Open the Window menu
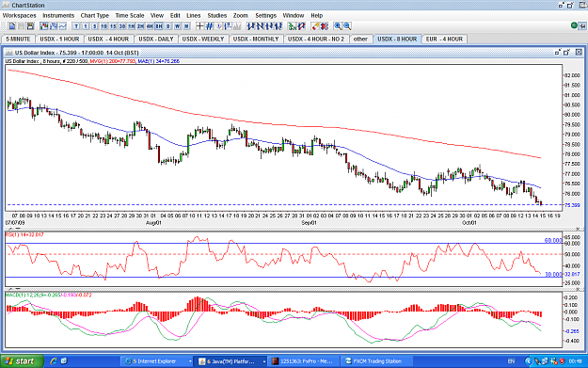Screen dimensions: 588x368 294,15
